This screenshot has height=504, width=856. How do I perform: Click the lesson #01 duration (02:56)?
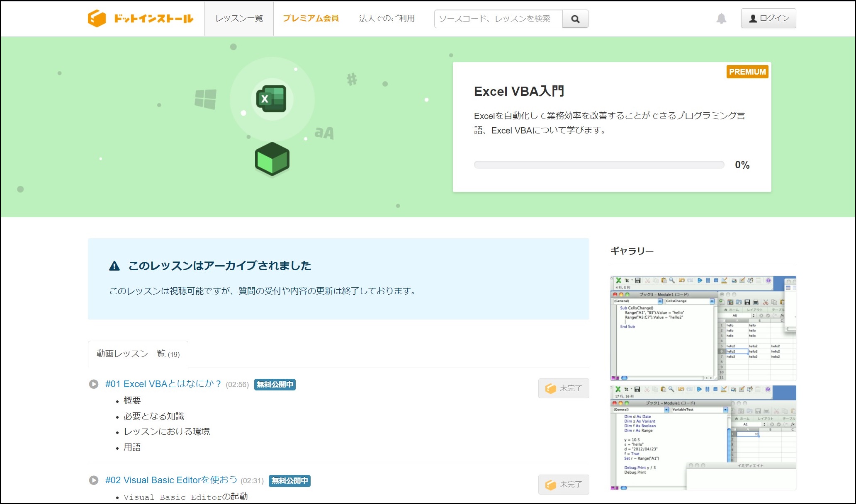click(237, 385)
